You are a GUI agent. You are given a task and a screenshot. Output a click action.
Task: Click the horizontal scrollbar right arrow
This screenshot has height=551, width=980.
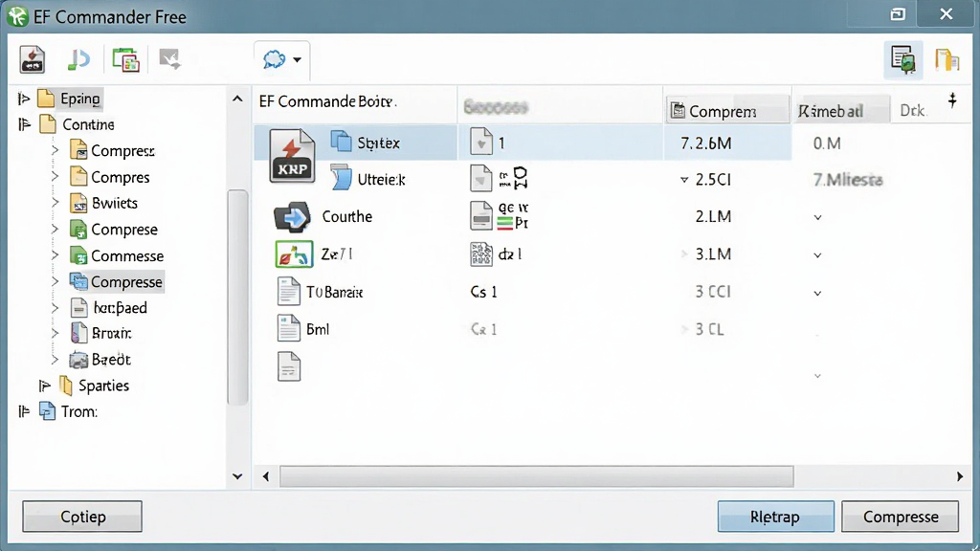(x=960, y=476)
